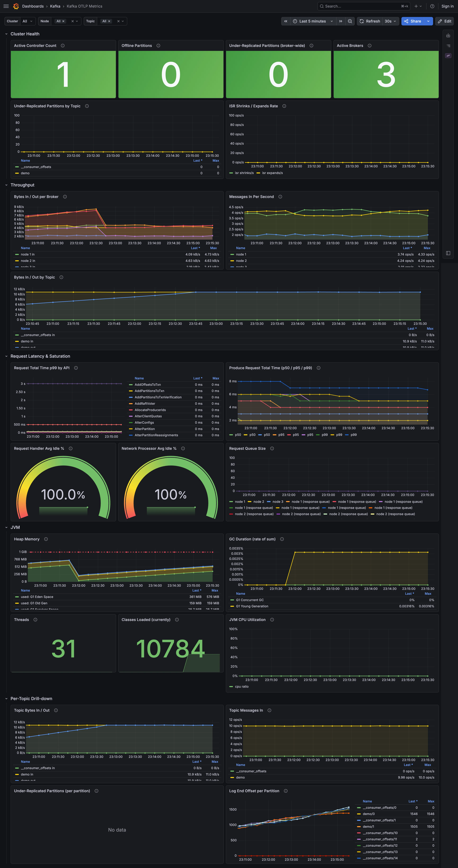Shift time range forward with double-right arrows
The height and width of the screenshot is (868, 458).
click(x=341, y=21)
